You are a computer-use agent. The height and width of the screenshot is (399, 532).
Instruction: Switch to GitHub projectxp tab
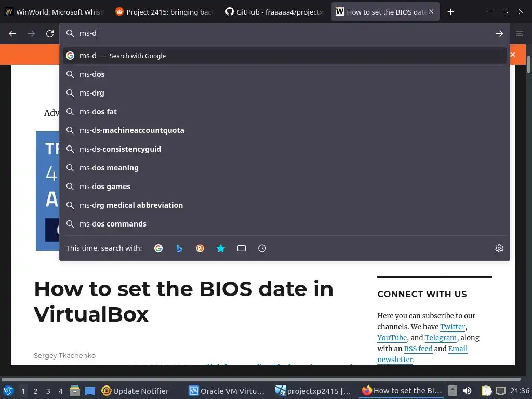[x=275, y=12]
